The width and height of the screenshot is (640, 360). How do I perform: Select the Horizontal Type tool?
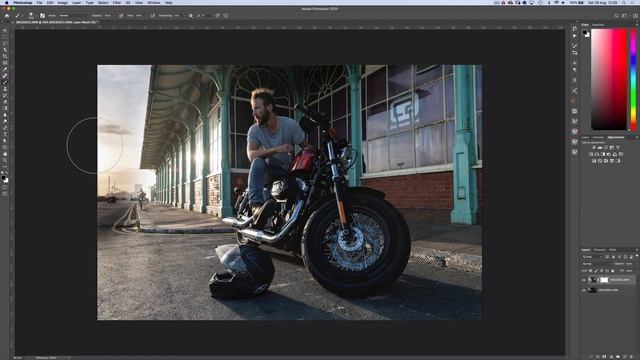click(x=5, y=133)
